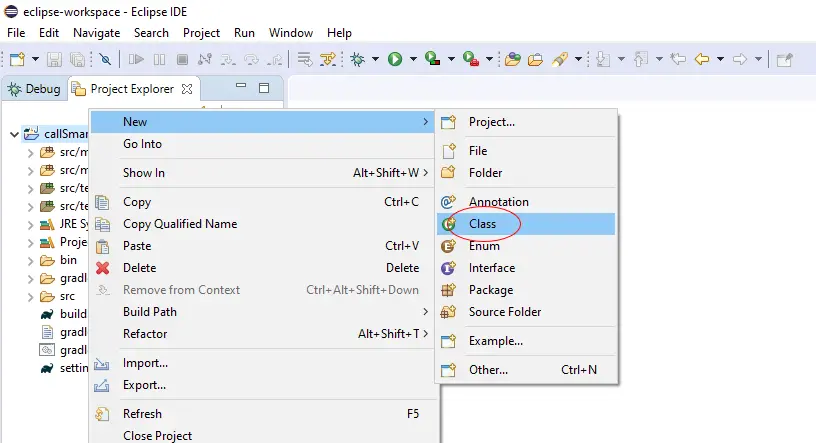816x443 pixels.
Task: Click the green Run toolbar icon
Action: tap(395, 59)
